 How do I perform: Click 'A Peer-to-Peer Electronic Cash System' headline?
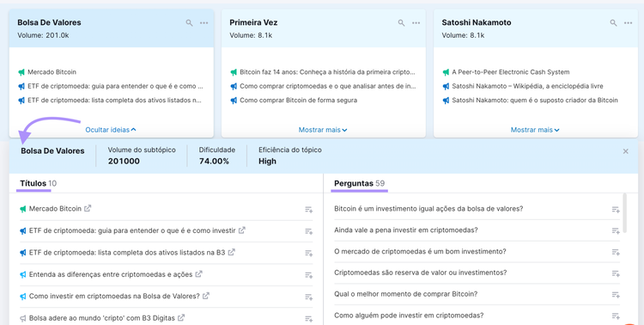511,72
